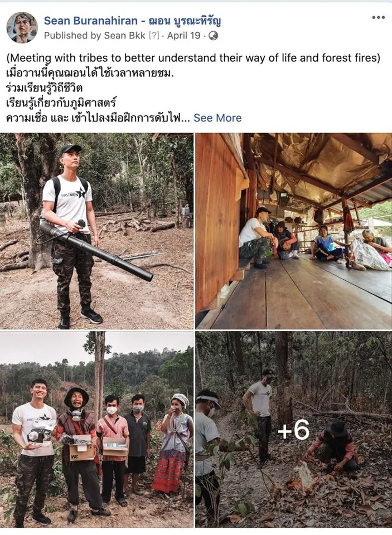Open the wooden hut porch photo
The width and height of the screenshot is (392, 535).
[293, 231]
